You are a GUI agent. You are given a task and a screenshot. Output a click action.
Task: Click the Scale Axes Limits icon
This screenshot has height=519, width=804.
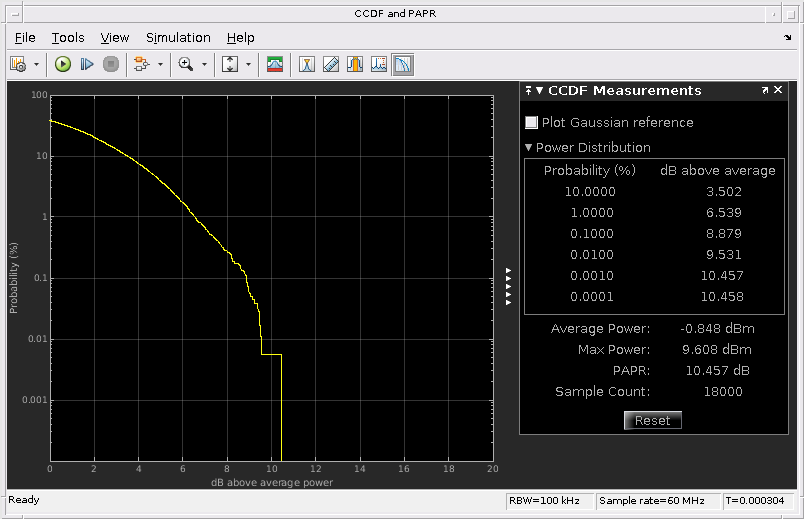230,65
